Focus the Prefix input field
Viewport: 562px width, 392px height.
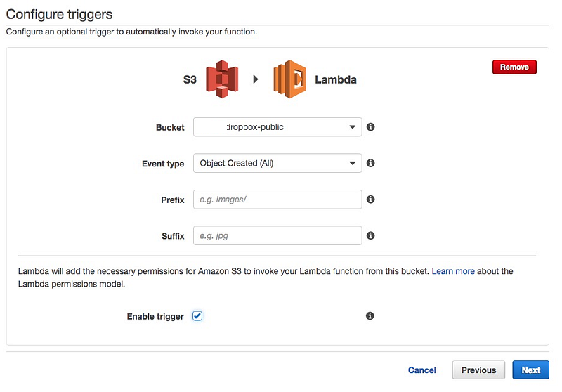tap(277, 200)
